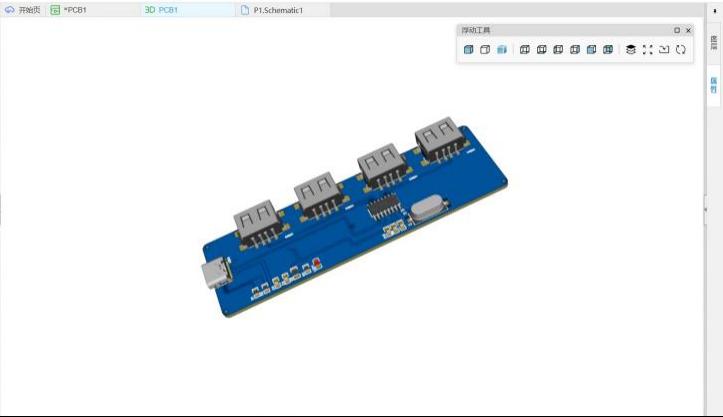Switch to the 开始页 start page tab
This screenshot has width=723, height=417.
(x=23, y=10)
